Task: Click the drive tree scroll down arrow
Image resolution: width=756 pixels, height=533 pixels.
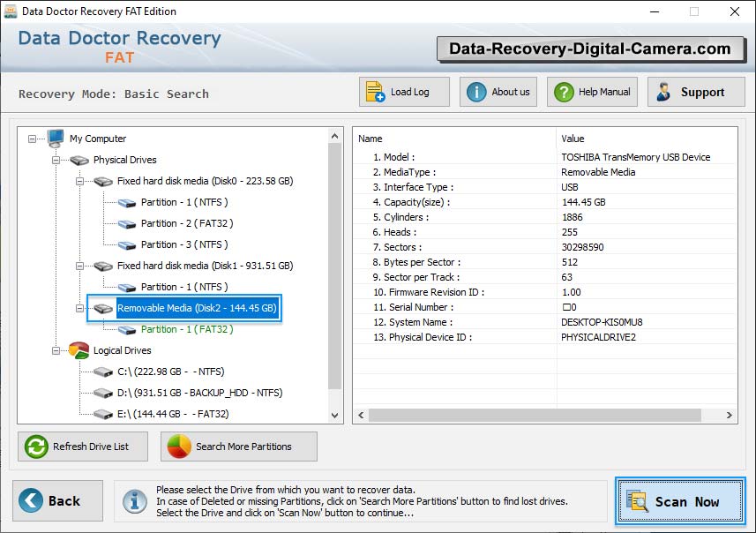Action: click(x=334, y=416)
